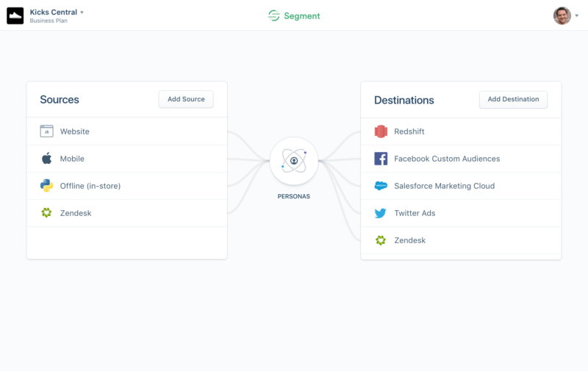Click the Website JS source icon
This screenshot has height=371, width=588.
46,132
